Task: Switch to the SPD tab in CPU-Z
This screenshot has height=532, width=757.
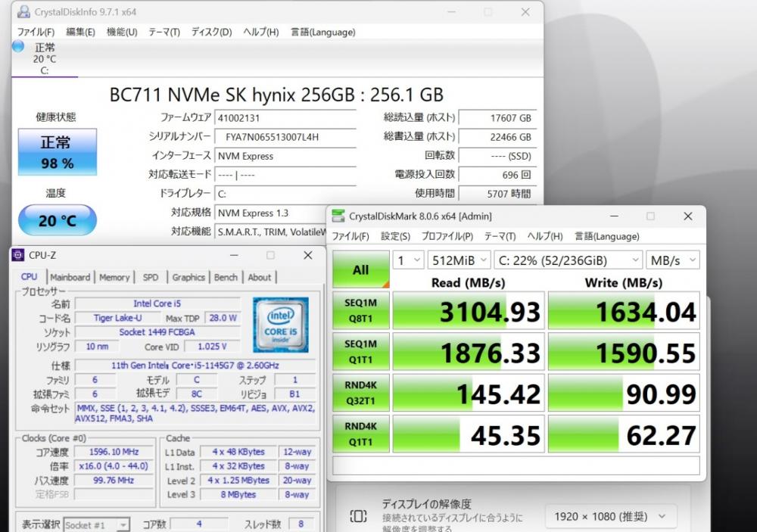Action: coord(151,277)
